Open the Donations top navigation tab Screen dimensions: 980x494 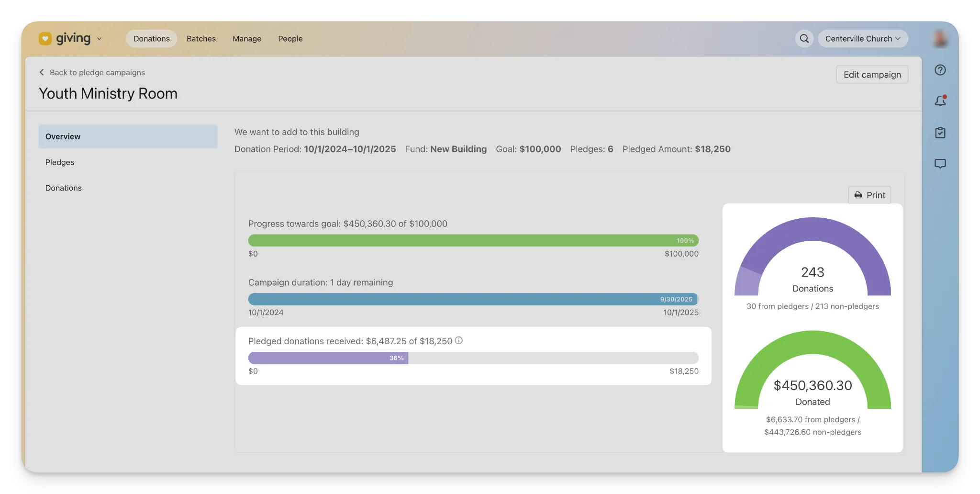(x=151, y=39)
